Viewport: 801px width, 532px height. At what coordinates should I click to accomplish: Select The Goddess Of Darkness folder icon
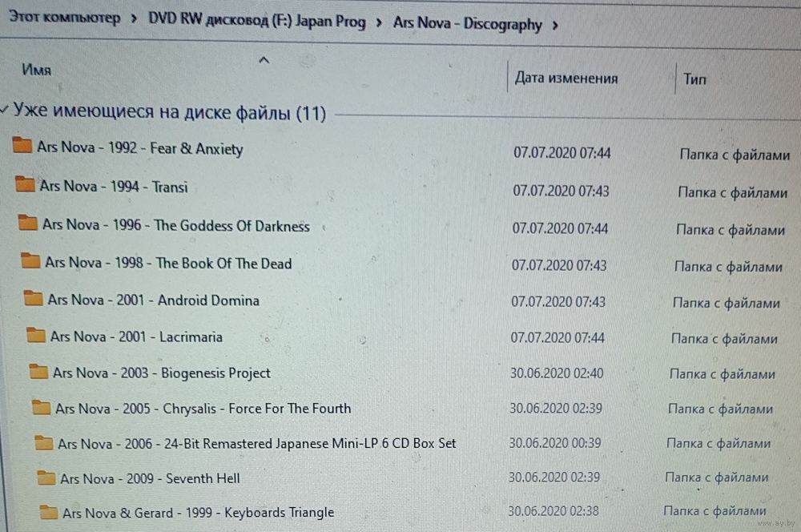coord(27,222)
